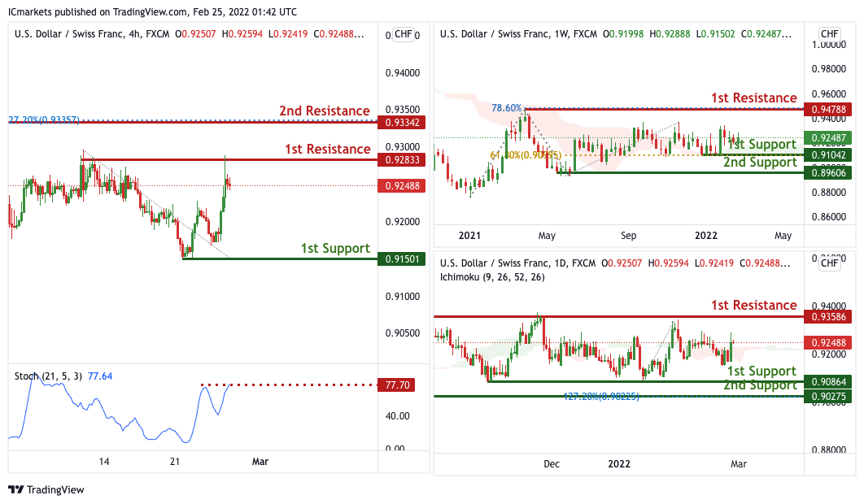864x504 pixels.
Task: Select the 0.94788 weekly resistance price label
Action: [x=828, y=109]
